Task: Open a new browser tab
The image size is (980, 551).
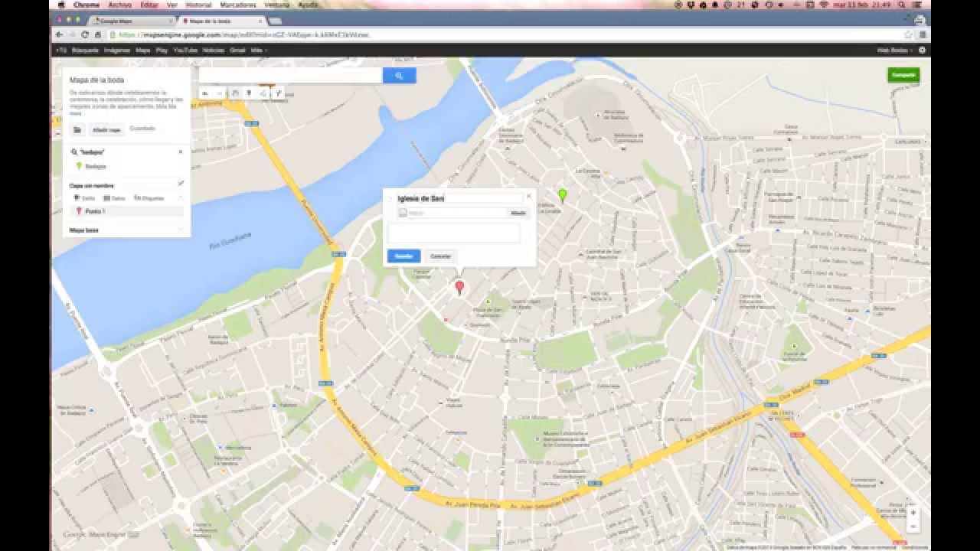Action: pyautogui.click(x=276, y=21)
